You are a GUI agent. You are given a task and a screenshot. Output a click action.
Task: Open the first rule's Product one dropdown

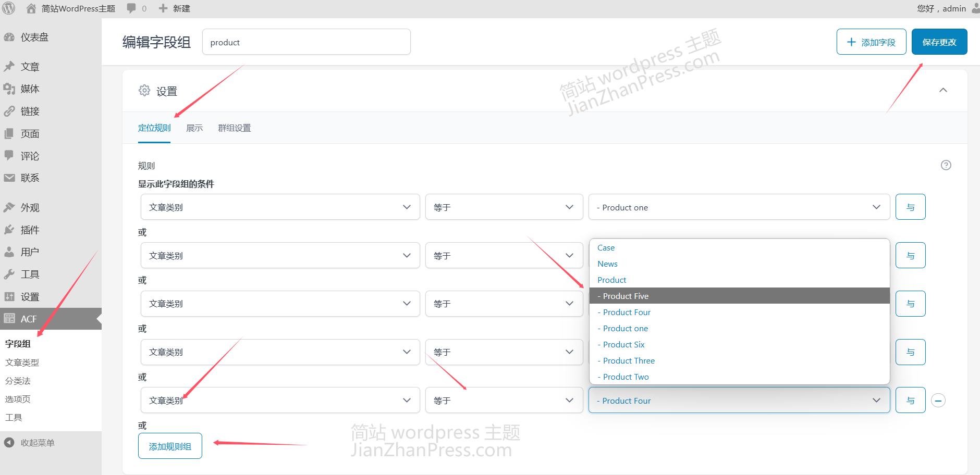coord(739,207)
